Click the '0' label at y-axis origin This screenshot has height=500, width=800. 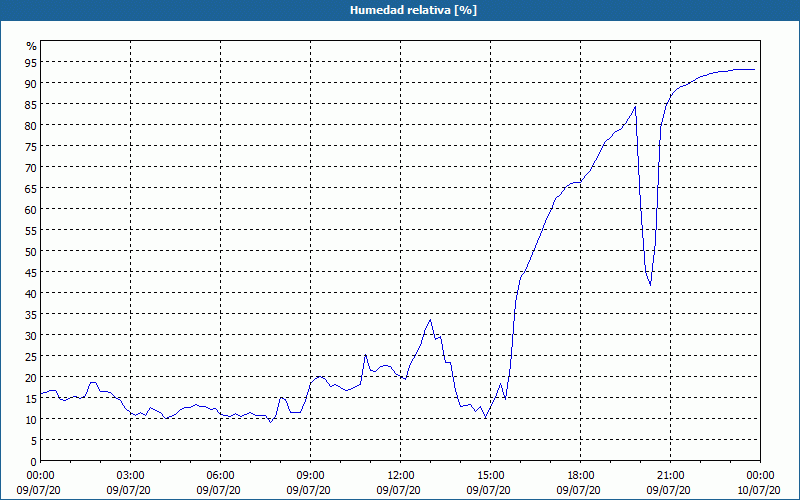coord(34,462)
